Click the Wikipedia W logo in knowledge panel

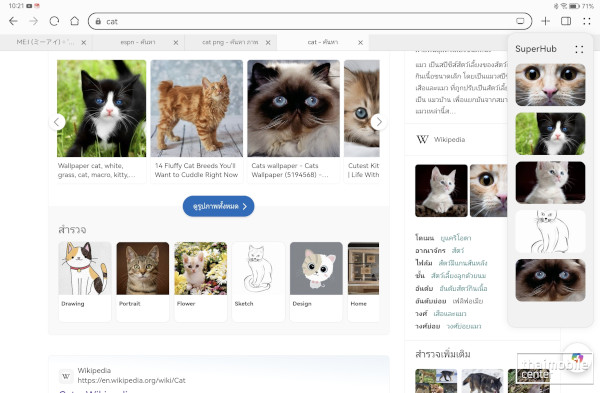[x=422, y=139]
